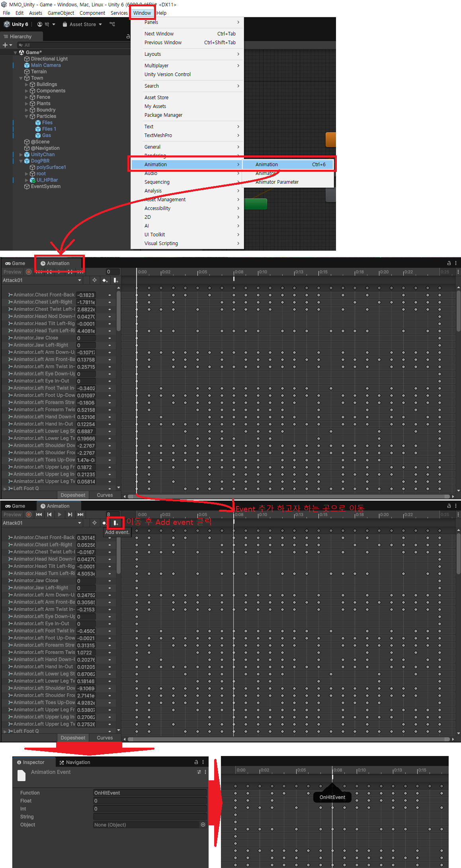Toggle Preview mode in lower Animation window
The image size is (461, 868).
pyautogui.click(x=12, y=515)
